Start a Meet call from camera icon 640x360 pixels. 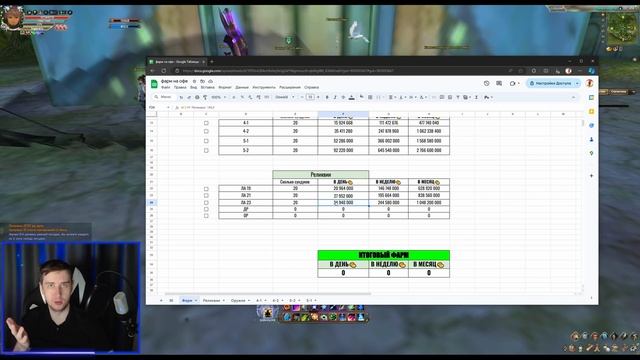coord(512,83)
